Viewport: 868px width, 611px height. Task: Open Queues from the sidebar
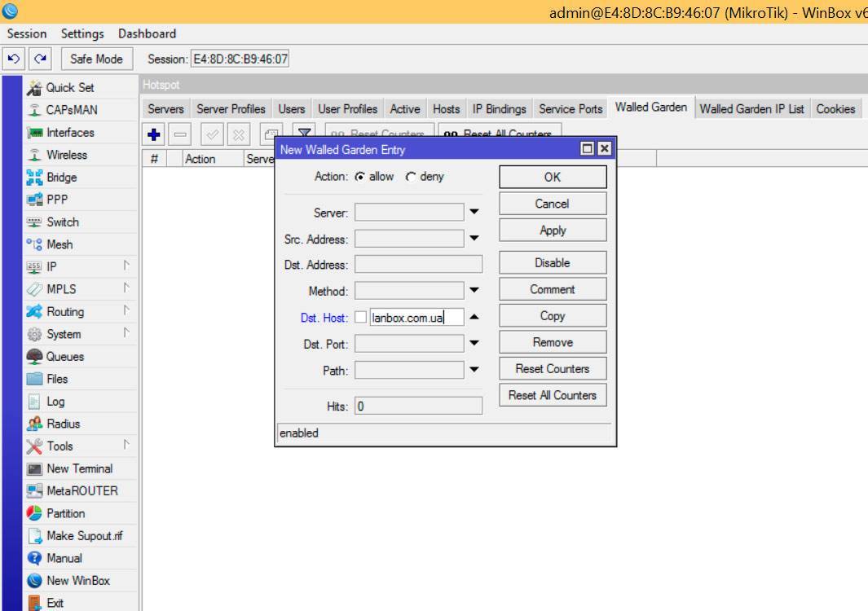pos(64,356)
